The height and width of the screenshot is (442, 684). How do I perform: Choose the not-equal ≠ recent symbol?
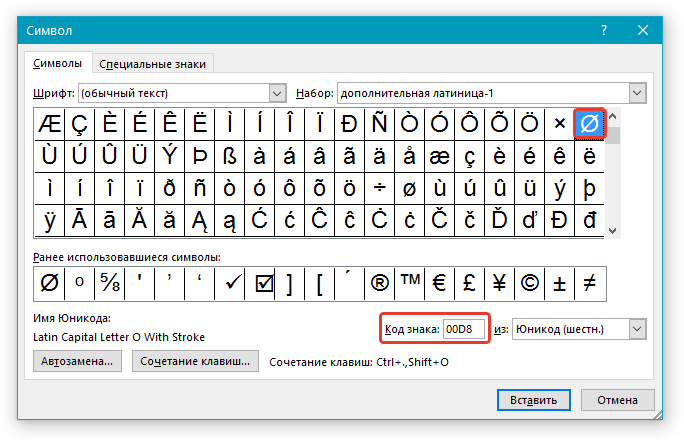pos(590,284)
